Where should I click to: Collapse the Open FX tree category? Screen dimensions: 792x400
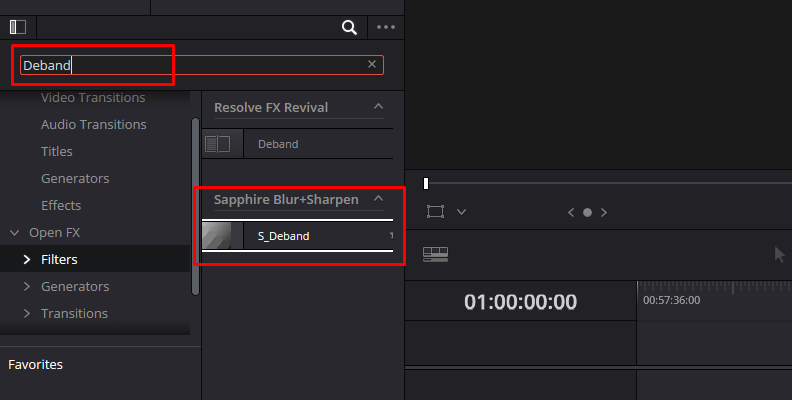[15, 233]
